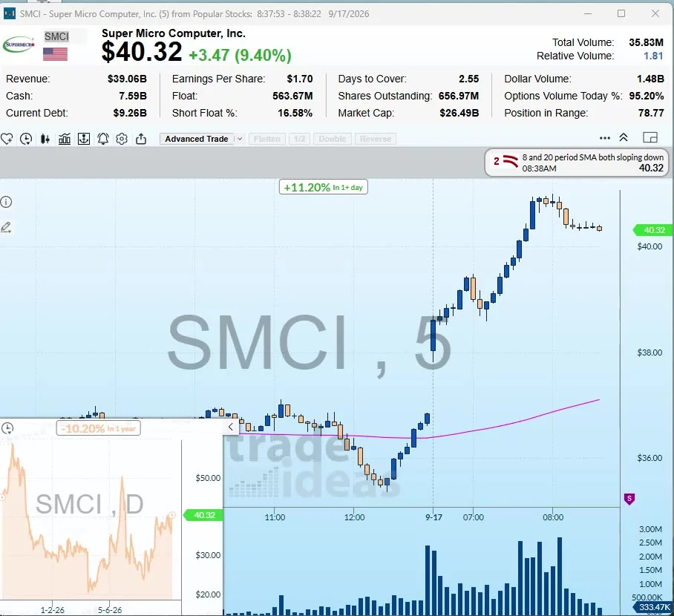674x616 pixels.
Task: Click the Advanced Trade button
Action: coord(197,139)
